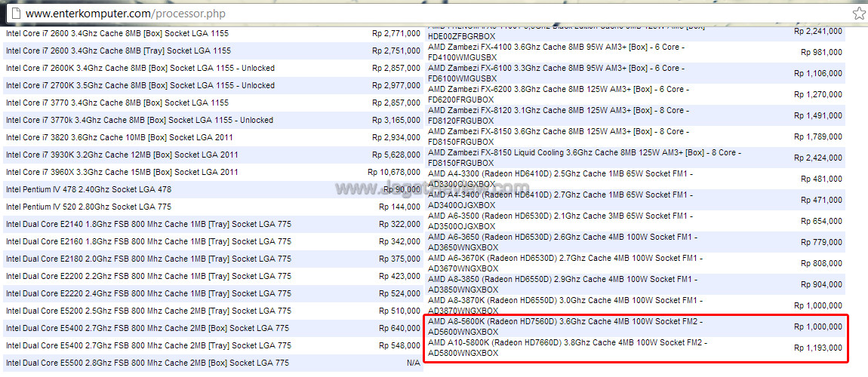Image resolution: width=868 pixels, height=377 pixels.
Task: Open the AMD Zambezi FX-6100 listing
Action: (x=556, y=72)
